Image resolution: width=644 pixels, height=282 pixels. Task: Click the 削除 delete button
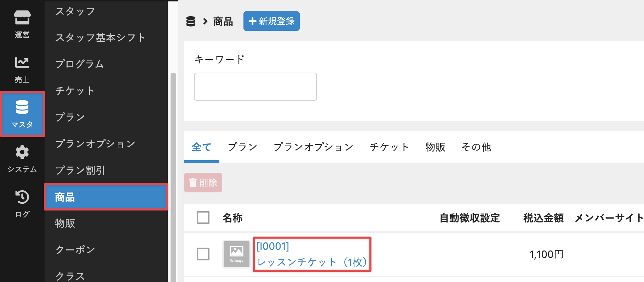(203, 183)
